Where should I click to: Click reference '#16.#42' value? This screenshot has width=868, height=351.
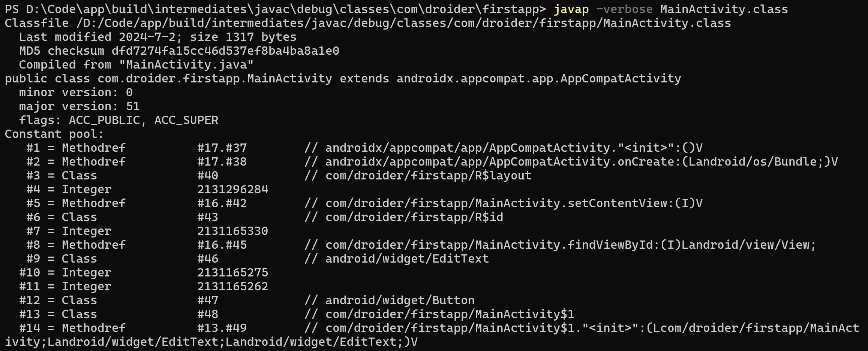click(222, 203)
